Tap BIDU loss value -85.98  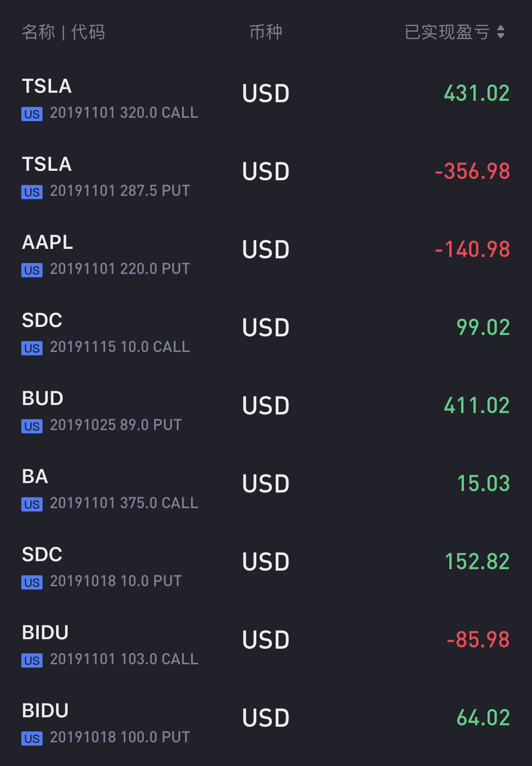[478, 640]
